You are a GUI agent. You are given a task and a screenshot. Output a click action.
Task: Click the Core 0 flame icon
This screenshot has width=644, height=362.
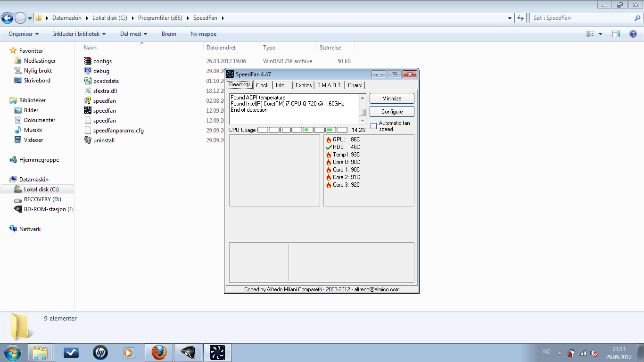329,162
